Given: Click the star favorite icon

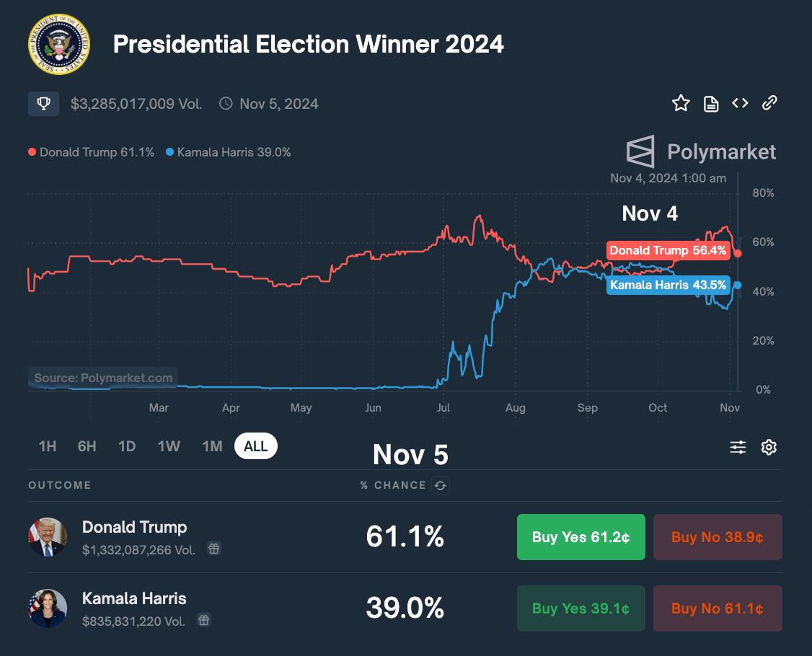Looking at the screenshot, I should click(681, 103).
